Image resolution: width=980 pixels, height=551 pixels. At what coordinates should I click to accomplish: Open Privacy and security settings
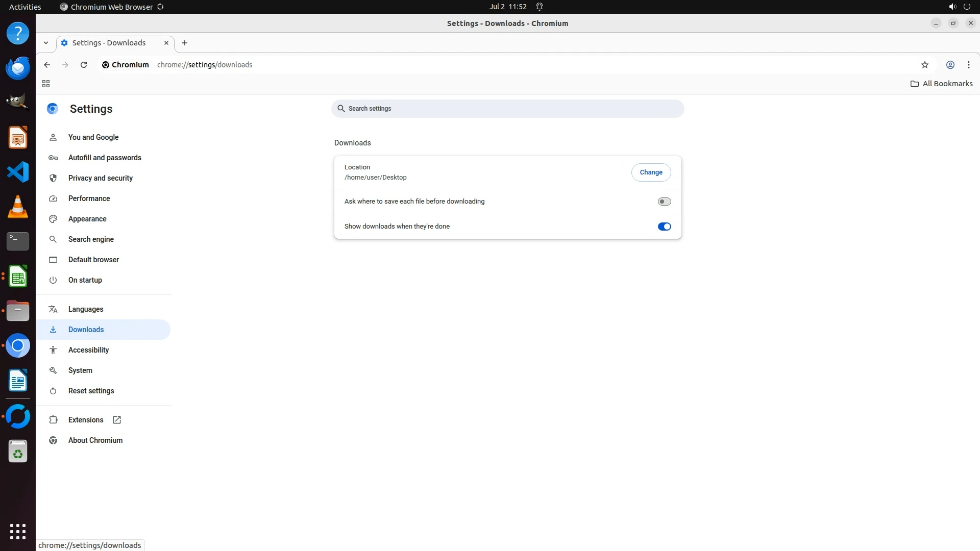point(100,178)
